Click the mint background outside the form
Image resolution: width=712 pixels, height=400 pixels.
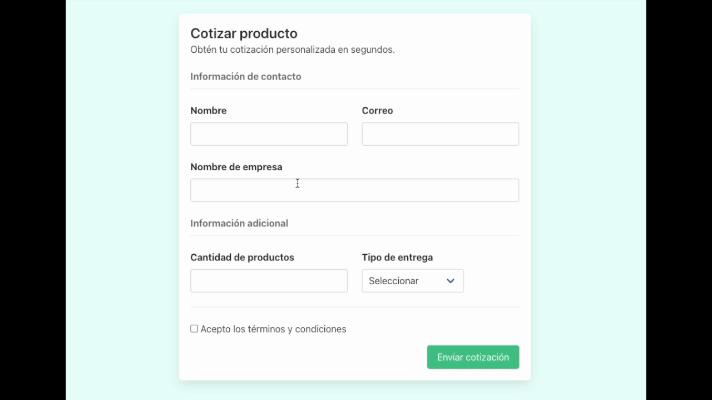(x=110, y=200)
